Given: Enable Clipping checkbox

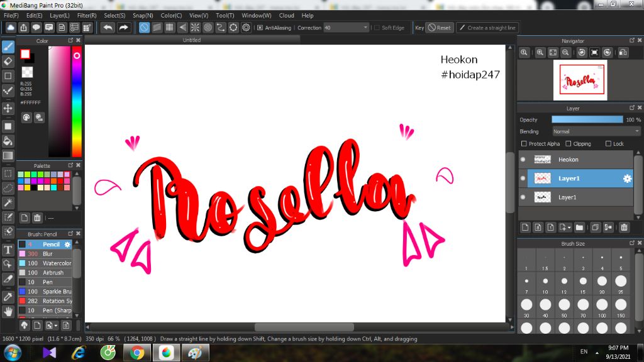Looking at the screenshot, I should [569, 144].
